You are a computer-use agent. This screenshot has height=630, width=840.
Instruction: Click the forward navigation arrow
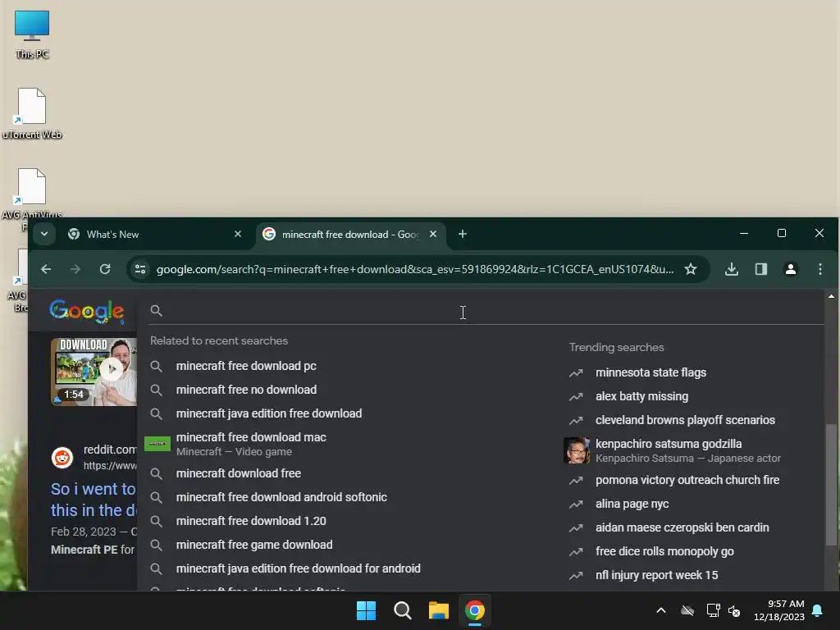(75, 269)
